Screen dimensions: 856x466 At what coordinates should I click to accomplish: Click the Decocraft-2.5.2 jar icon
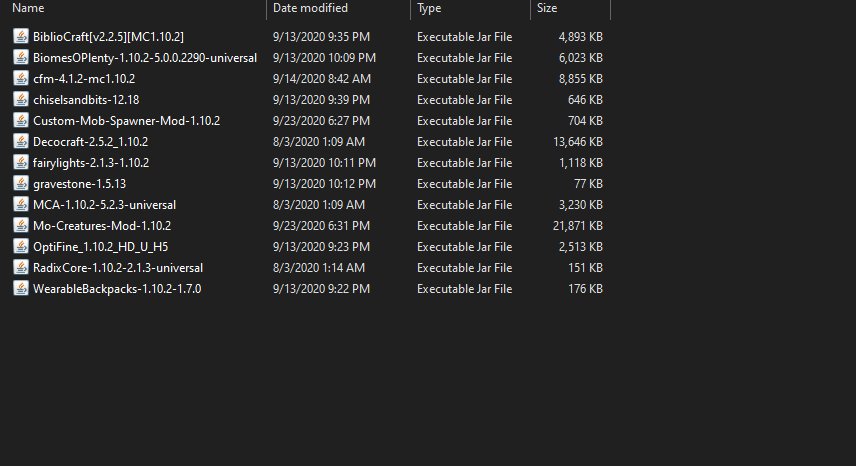tap(21, 141)
